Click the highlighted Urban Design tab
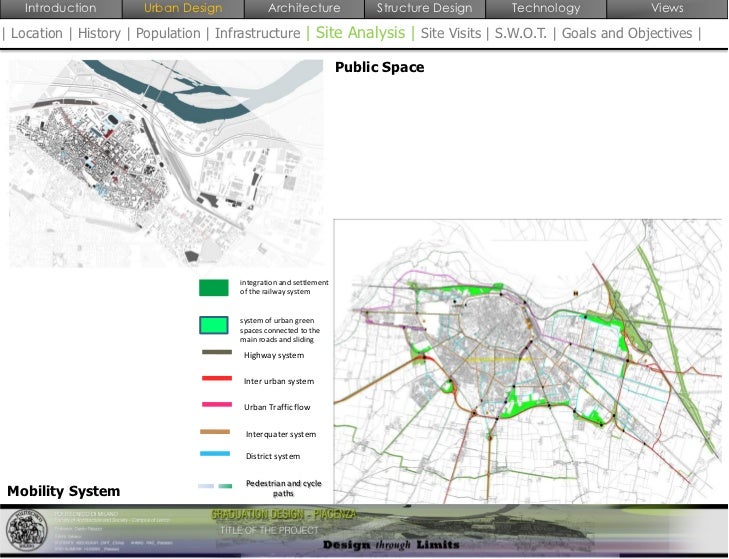The height and width of the screenshot is (559, 729). coord(182,8)
